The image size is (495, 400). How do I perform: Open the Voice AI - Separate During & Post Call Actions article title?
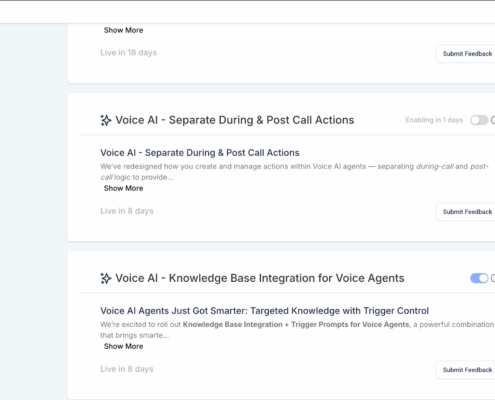pos(200,153)
